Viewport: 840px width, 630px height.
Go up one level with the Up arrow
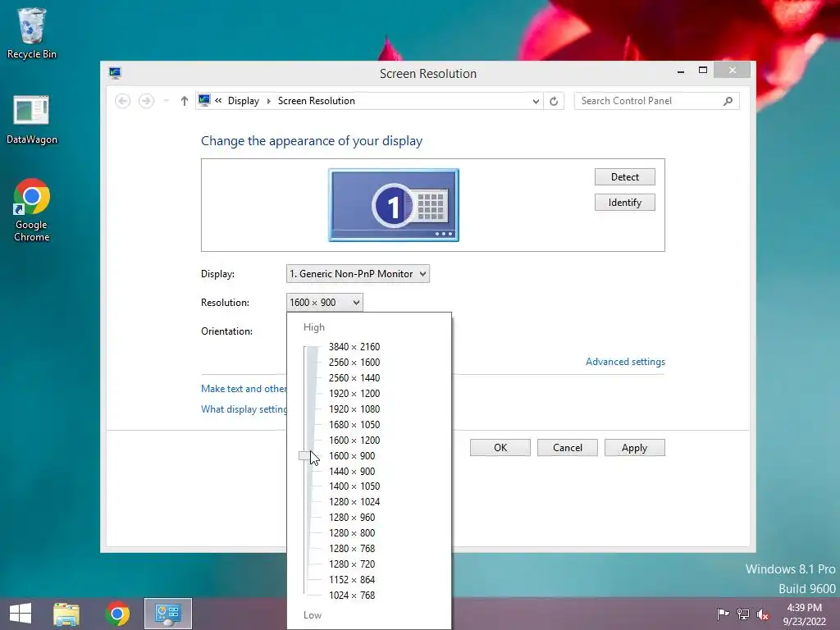185,101
